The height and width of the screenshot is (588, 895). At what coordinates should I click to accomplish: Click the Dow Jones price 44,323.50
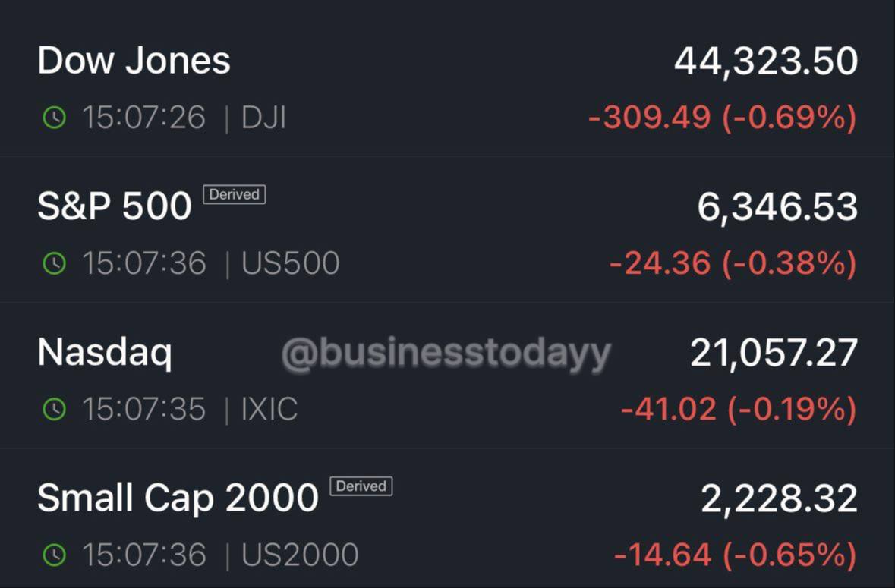tap(766, 61)
